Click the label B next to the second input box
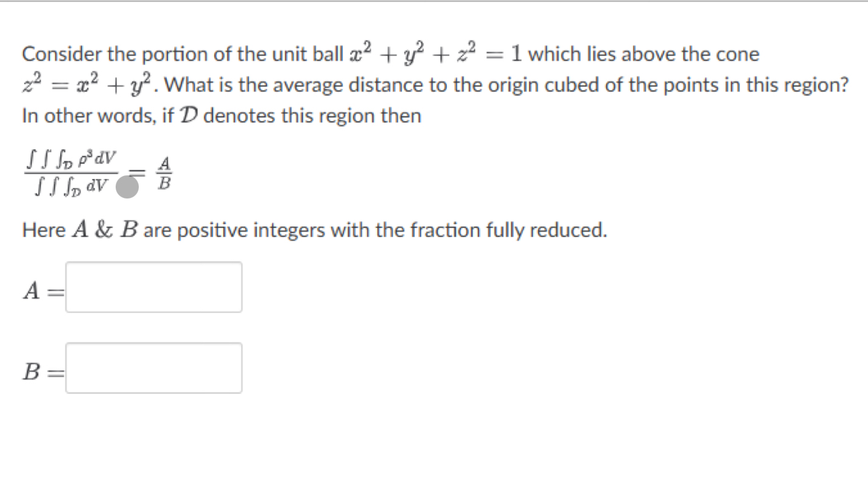This screenshot has width=868, height=478. click(x=33, y=370)
